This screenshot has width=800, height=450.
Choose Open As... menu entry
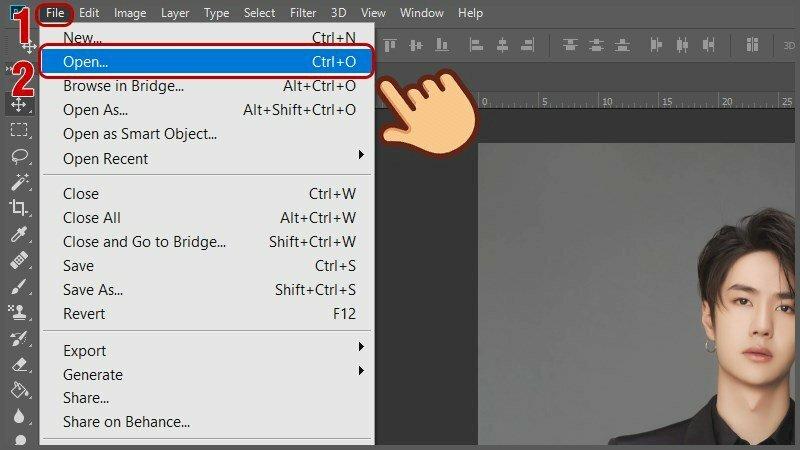pos(207,110)
